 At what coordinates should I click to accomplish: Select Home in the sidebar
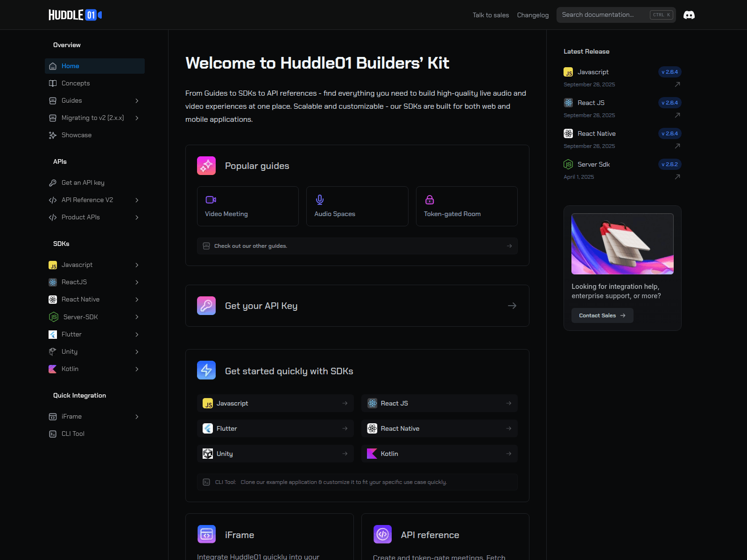point(70,66)
